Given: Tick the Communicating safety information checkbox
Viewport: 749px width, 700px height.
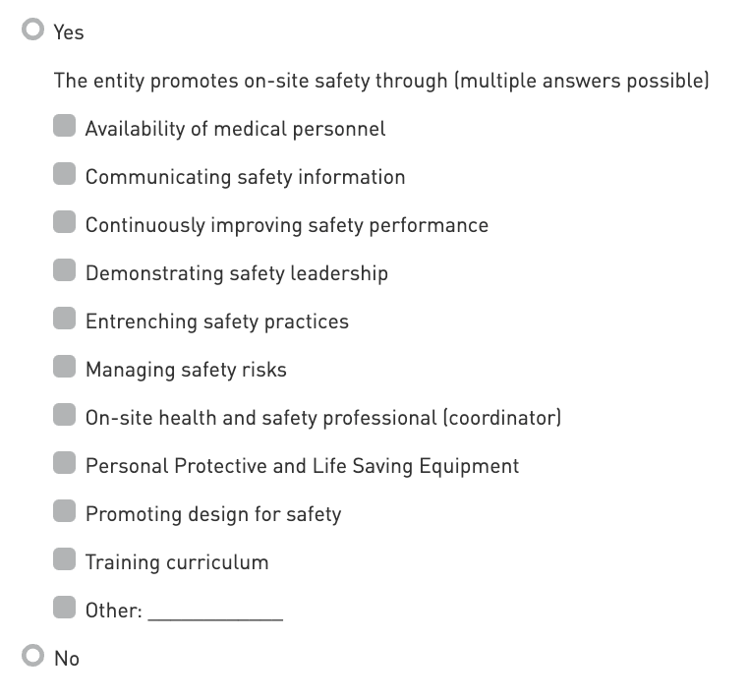Looking at the screenshot, I should [x=65, y=174].
